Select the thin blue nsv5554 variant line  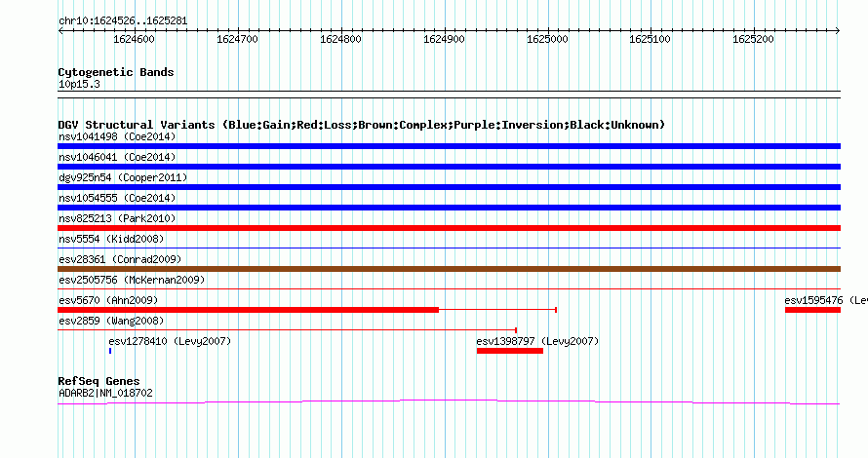[449, 248]
